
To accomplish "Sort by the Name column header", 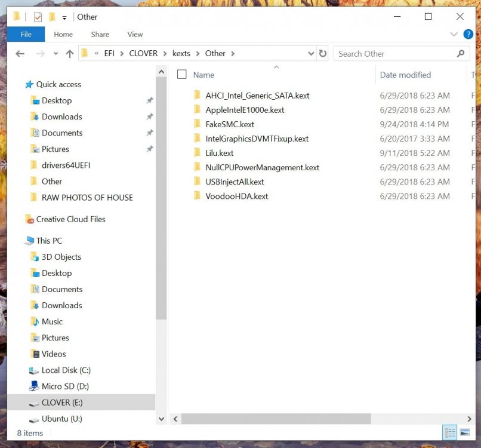I will coord(203,75).
